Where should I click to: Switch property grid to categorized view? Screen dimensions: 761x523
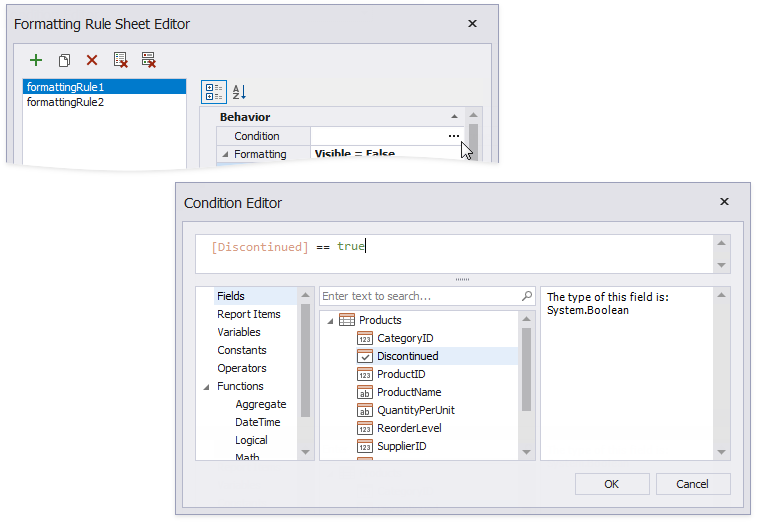point(214,92)
